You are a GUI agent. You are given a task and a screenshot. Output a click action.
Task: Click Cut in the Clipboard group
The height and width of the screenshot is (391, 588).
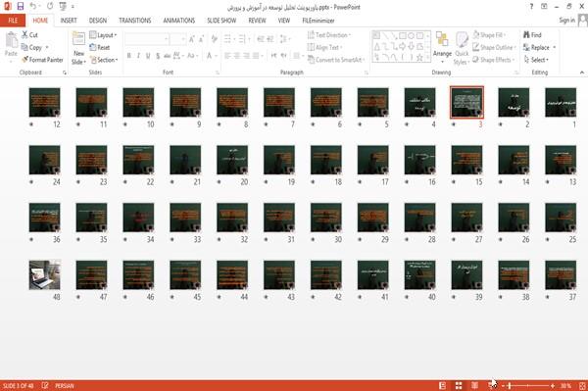click(x=29, y=35)
